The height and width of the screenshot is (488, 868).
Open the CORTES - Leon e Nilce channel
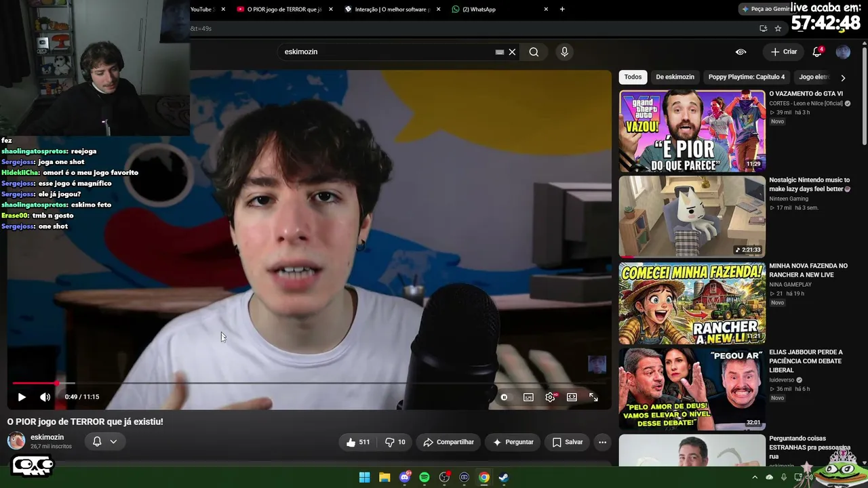(x=806, y=104)
